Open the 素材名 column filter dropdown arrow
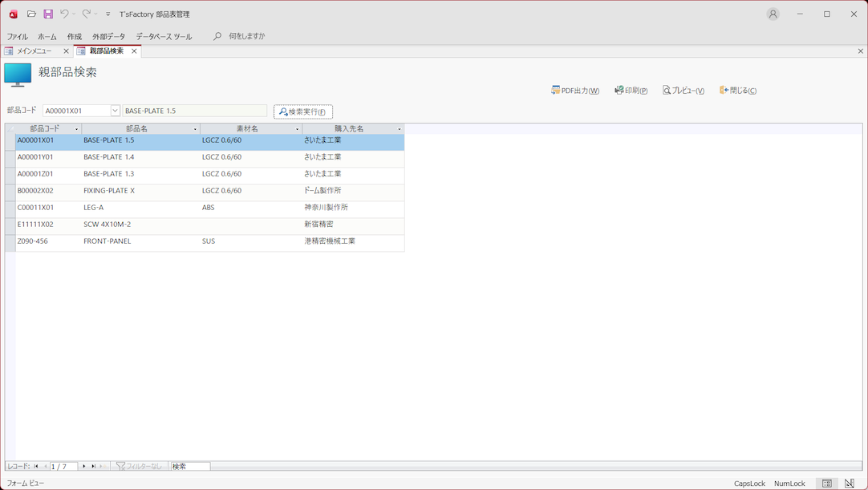 point(297,129)
